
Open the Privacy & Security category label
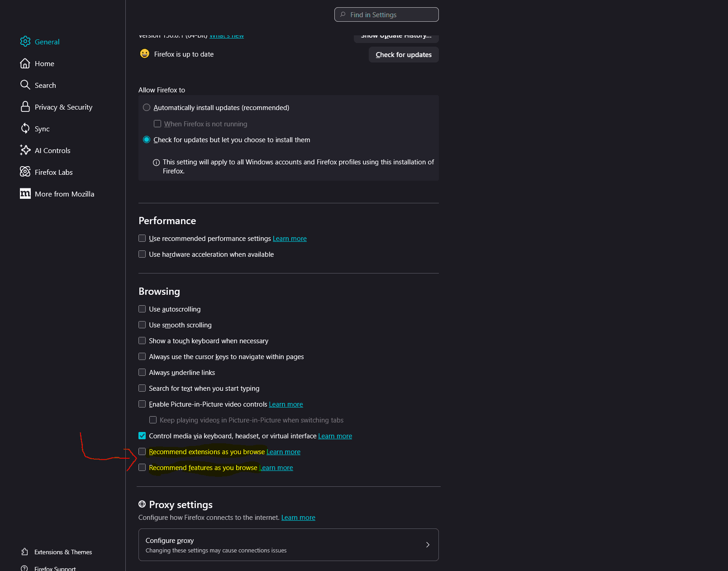click(63, 107)
